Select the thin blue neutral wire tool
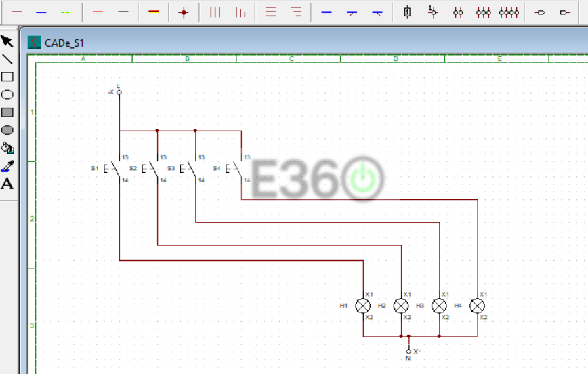Screen dimensions: 588x374 coord(41,12)
